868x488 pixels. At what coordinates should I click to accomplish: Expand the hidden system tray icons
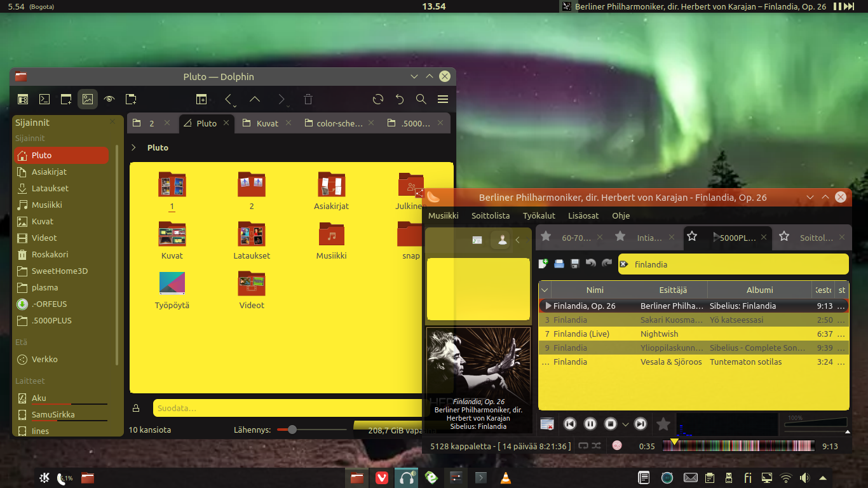[823, 478]
